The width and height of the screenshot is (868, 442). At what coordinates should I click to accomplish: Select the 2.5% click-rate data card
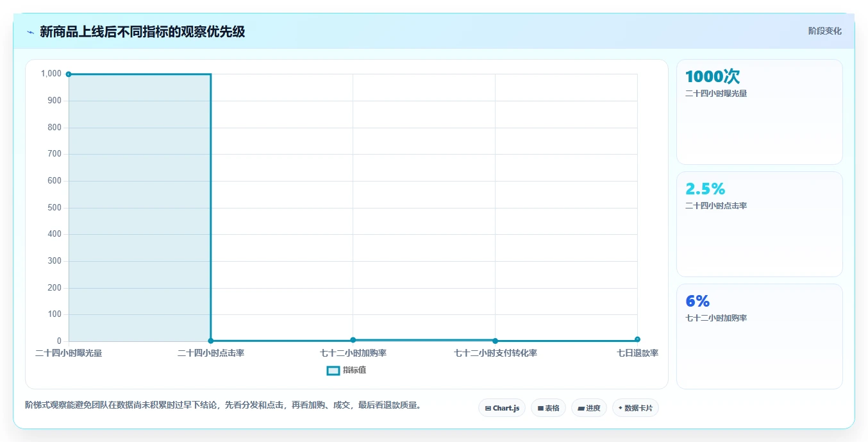click(759, 224)
